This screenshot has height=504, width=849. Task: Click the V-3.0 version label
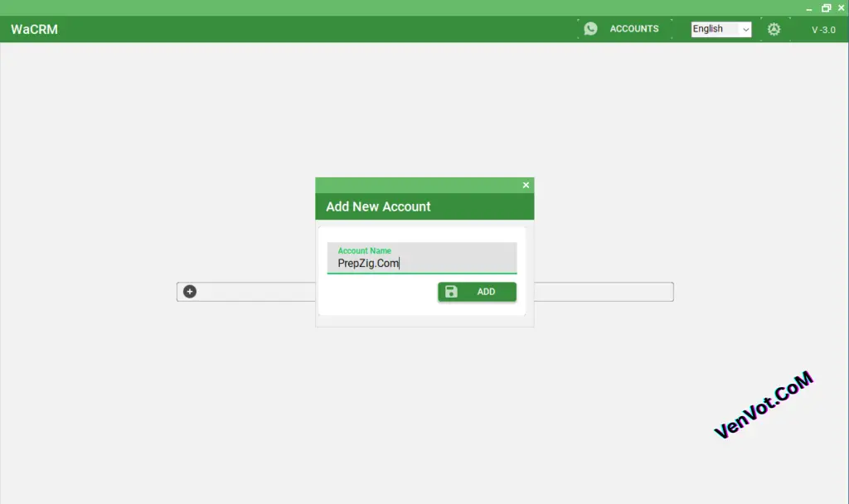click(823, 30)
